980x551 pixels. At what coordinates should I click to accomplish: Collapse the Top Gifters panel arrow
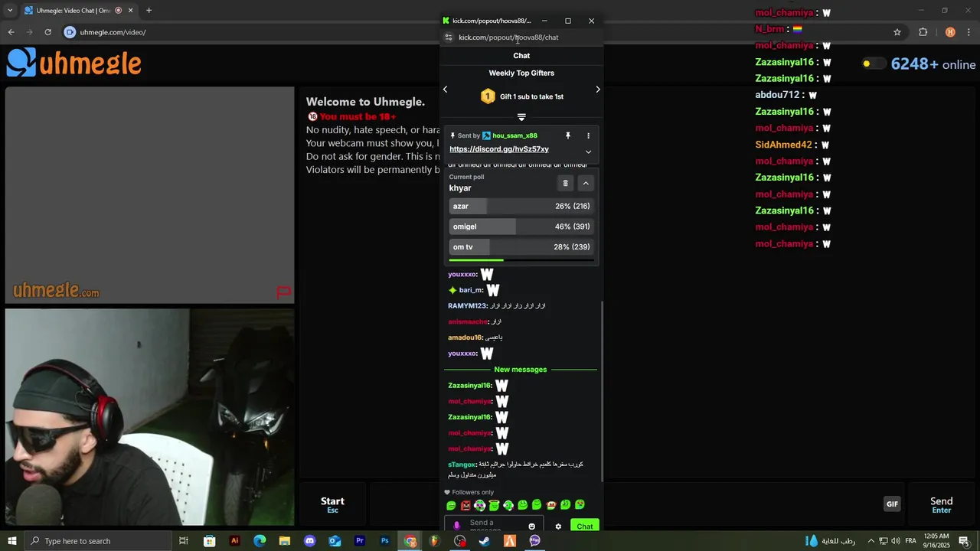point(521,117)
